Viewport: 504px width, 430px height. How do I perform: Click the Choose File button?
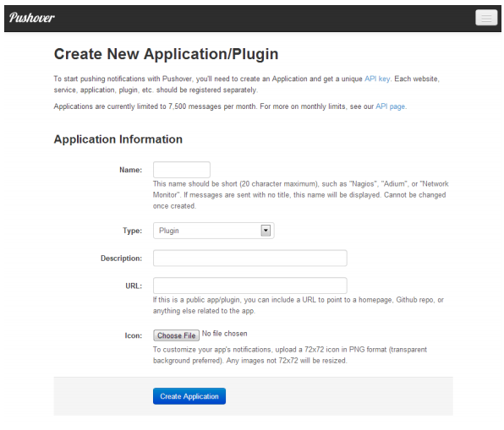(176, 335)
